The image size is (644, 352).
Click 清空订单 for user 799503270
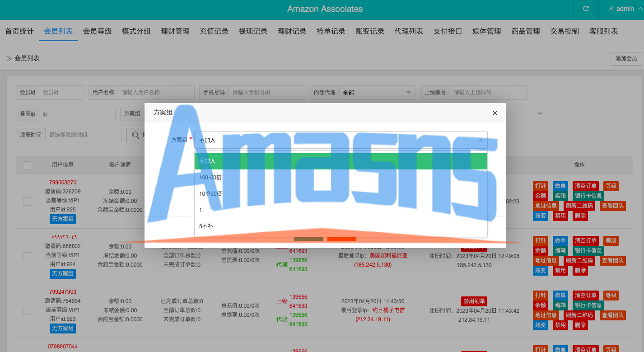[x=586, y=186]
